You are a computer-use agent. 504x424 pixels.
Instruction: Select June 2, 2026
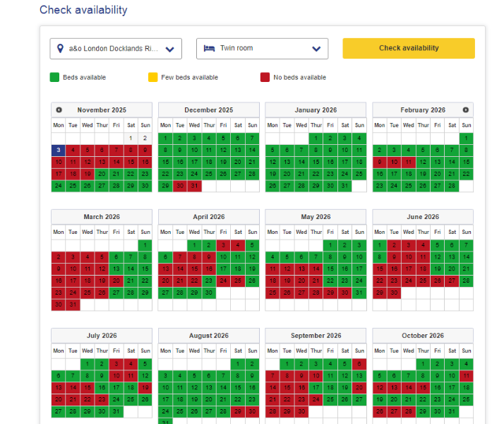point(394,245)
